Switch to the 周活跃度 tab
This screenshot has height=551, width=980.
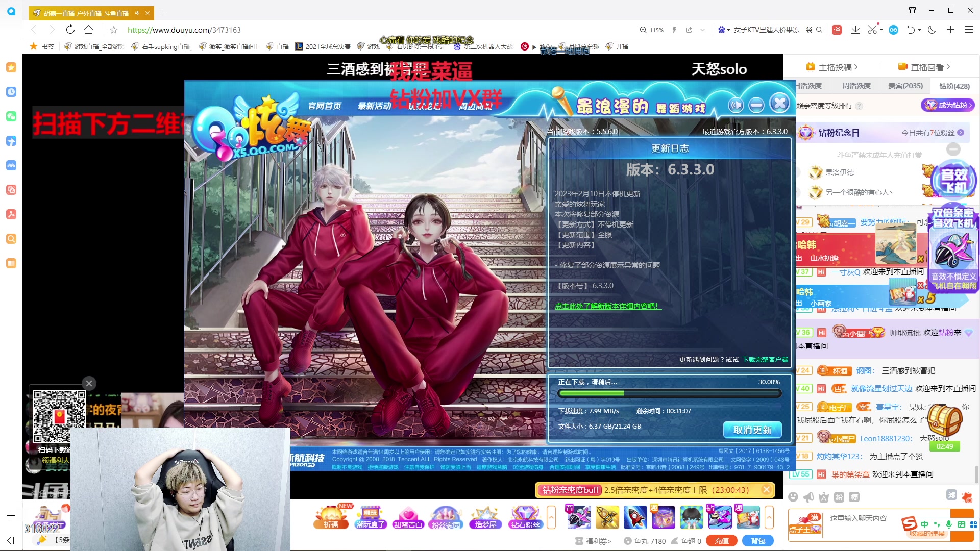[x=856, y=86]
